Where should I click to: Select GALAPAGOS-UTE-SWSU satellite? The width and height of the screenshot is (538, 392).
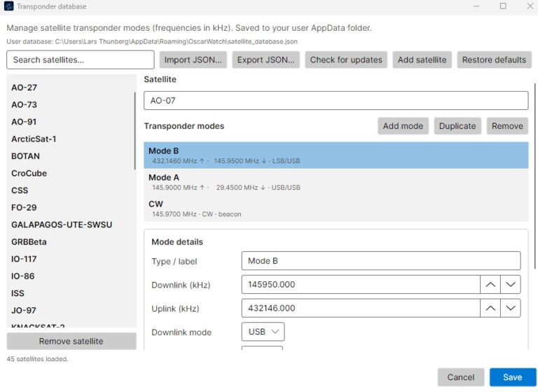(x=70, y=225)
